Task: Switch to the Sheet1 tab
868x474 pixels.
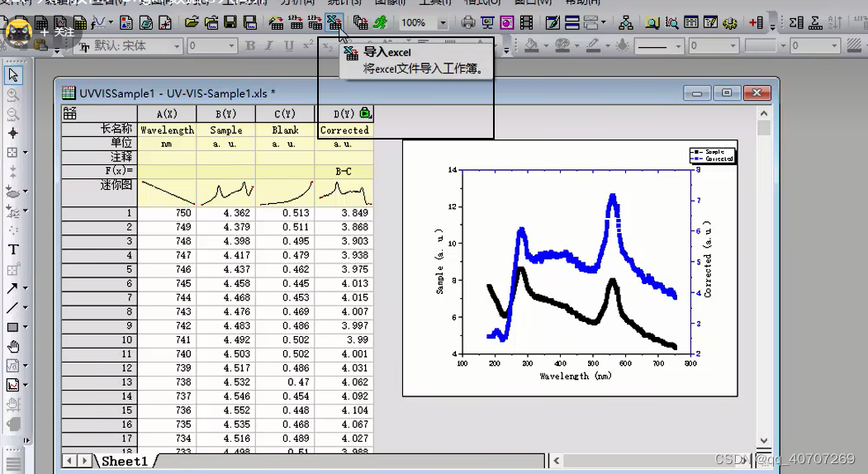Action: click(x=125, y=462)
